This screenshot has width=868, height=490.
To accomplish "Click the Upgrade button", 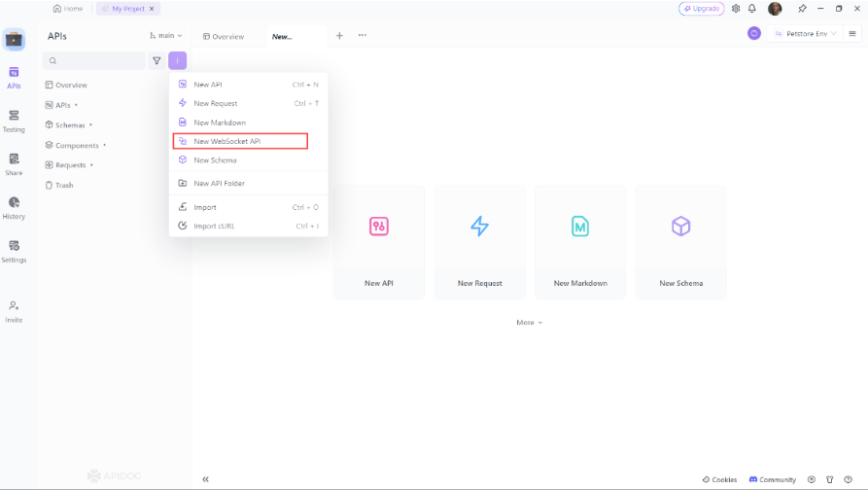I will click(x=702, y=9).
